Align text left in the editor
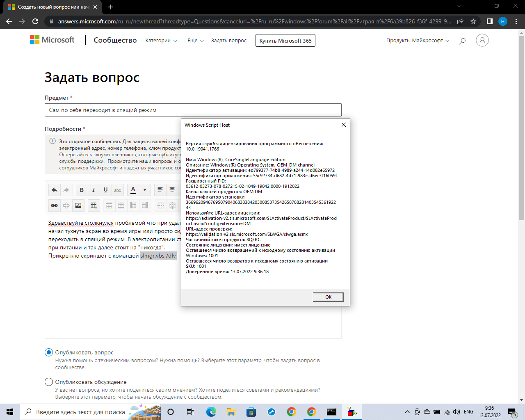Screen dimensions: 525x420 pyautogui.click(x=160, y=190)
